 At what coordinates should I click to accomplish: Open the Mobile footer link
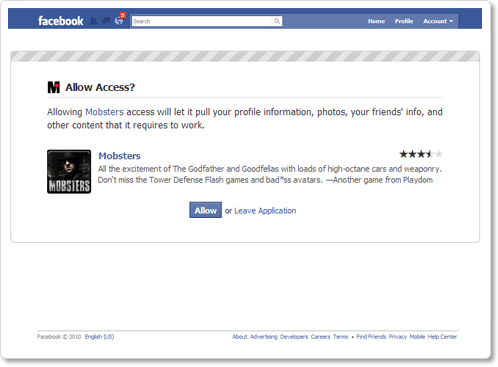(x=417, y=337)
